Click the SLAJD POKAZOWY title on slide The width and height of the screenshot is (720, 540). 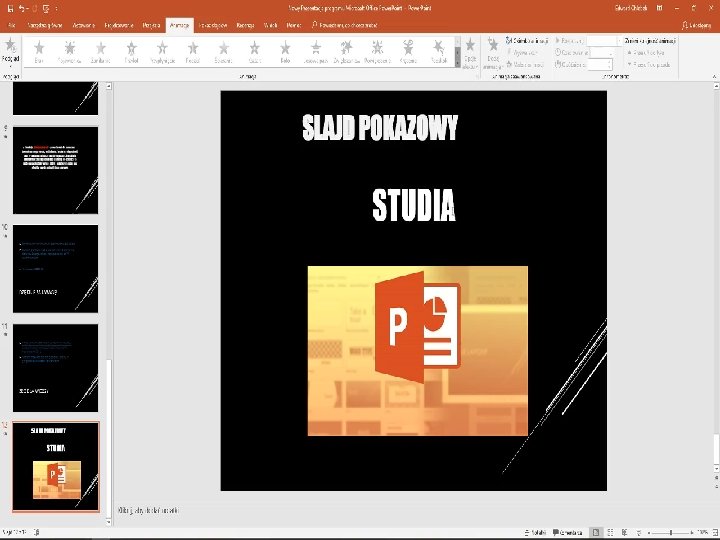point(380,127)
